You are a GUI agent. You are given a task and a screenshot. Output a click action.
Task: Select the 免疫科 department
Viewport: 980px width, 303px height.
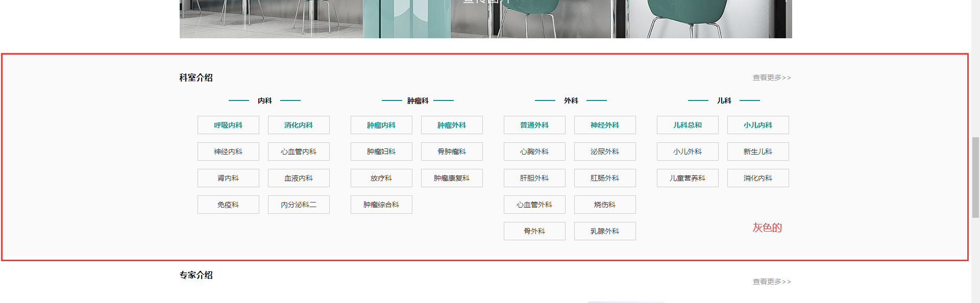(228, 205)
